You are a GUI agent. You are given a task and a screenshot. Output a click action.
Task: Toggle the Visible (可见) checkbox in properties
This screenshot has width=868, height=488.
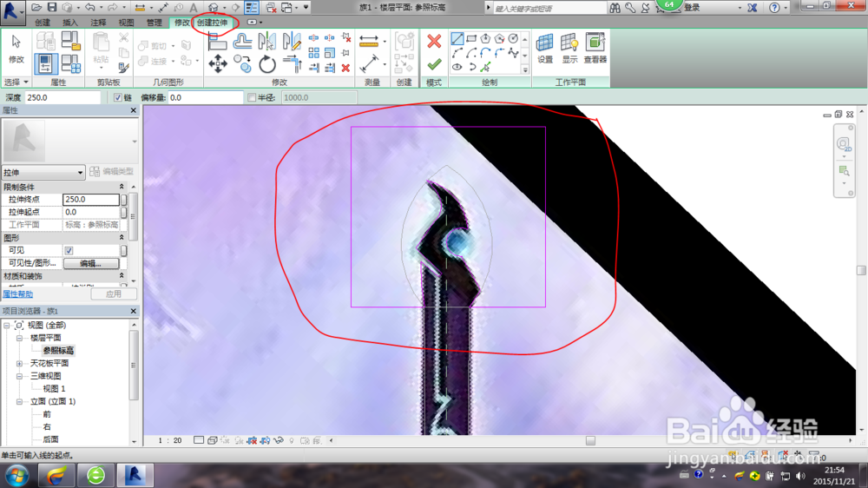[69, 250]
